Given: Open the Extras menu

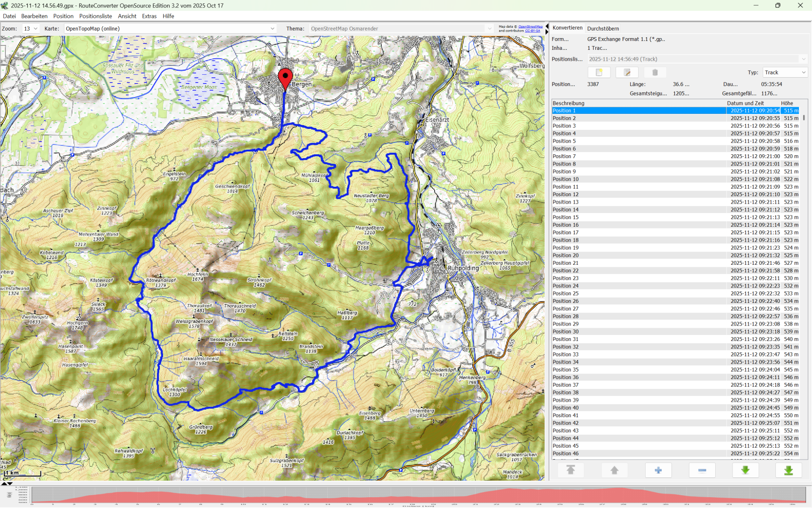Looking at the screenshot, I should pyautogui.click(x=149, y=16).
